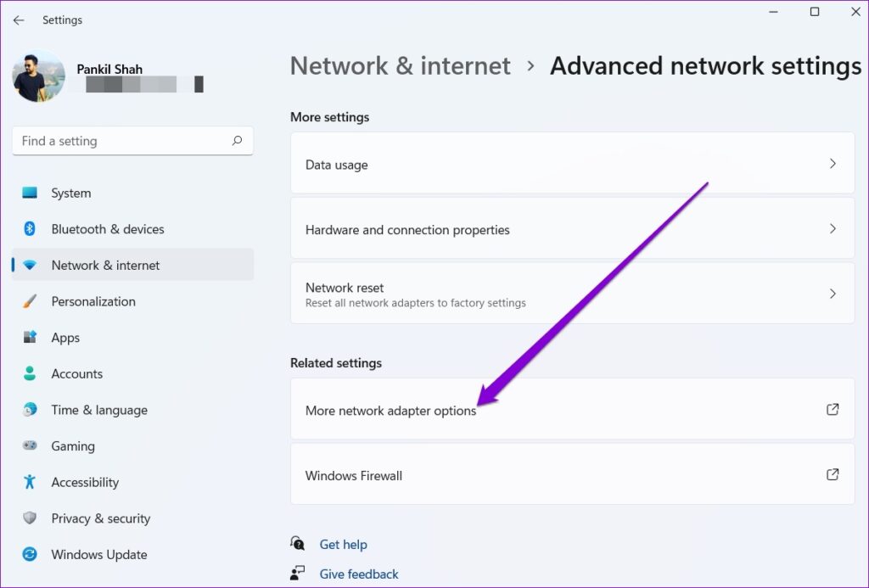869x588 pixels.
Task: Expand the Network reset option
Action: point(572,293)
